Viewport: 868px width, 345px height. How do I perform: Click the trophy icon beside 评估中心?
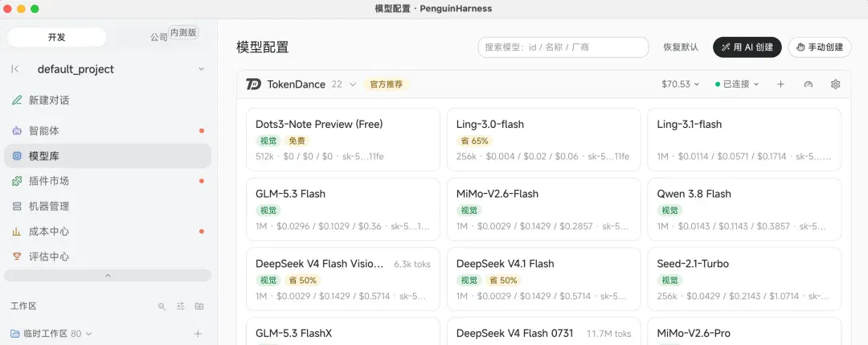click(x=17, y=257)
